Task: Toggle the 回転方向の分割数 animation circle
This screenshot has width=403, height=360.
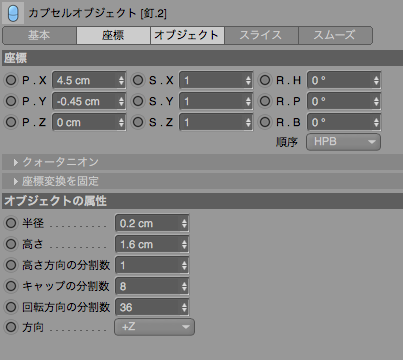Action: click(x=11, y=307)
